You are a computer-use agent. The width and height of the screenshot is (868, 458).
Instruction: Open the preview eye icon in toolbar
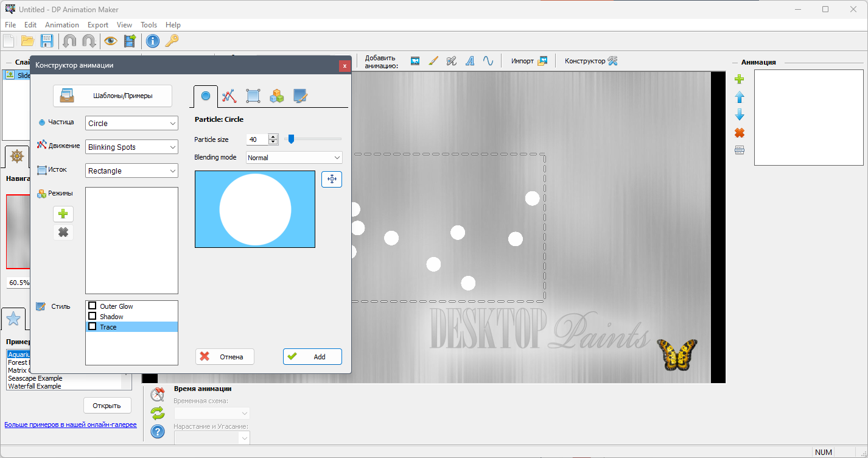point(110,41)
